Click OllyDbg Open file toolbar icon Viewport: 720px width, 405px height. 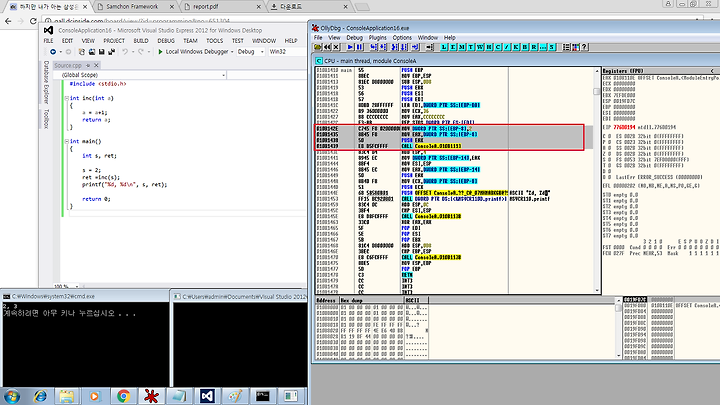click(317, 47)
